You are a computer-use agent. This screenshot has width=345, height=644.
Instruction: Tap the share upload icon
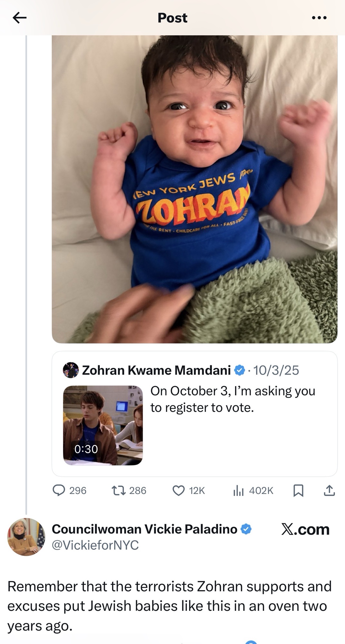point(329,490)
